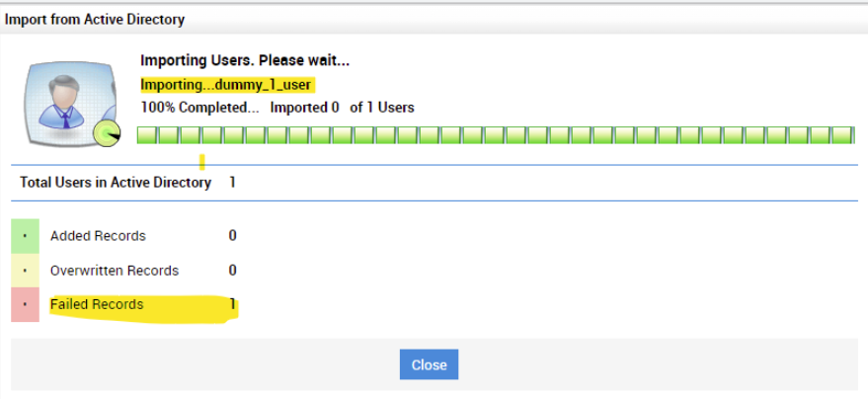This screenshot has height=399, width=868.
Task: Click the green pie progress indicator icon
Action: (106, 133)
